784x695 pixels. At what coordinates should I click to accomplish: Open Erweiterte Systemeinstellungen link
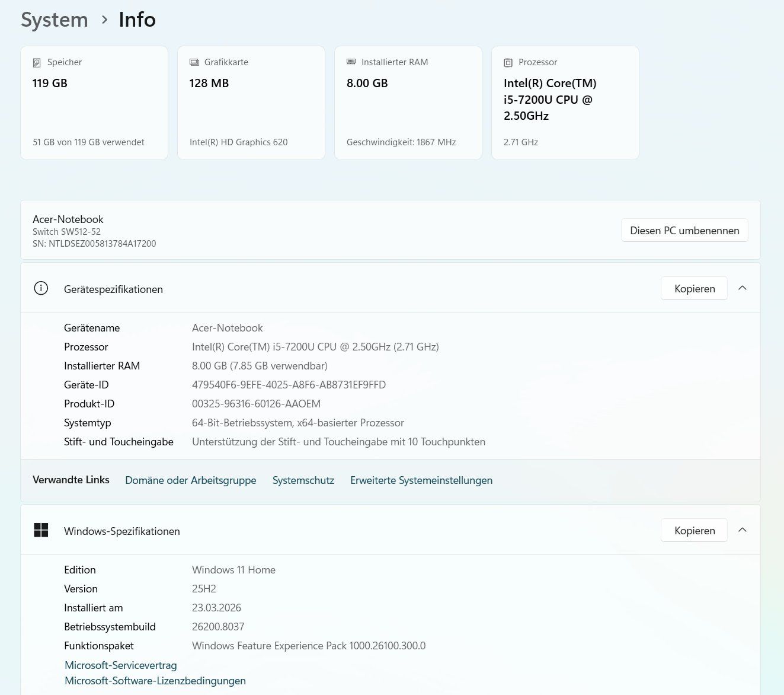pyautogui.click(x=421, y=480)
